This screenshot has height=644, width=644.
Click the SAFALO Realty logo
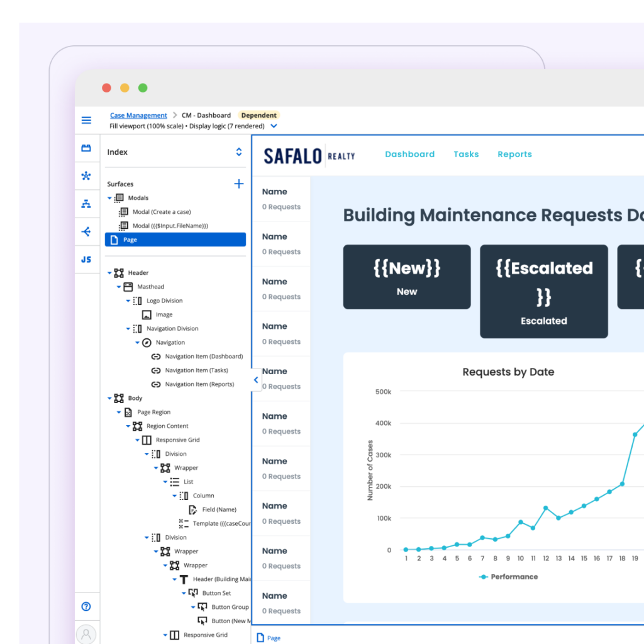[x=309, y=156]
